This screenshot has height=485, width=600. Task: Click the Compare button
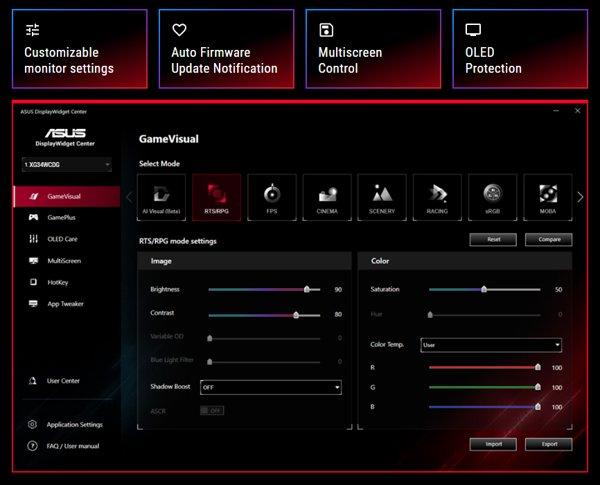pyautogui.click(x=549, y=240)
